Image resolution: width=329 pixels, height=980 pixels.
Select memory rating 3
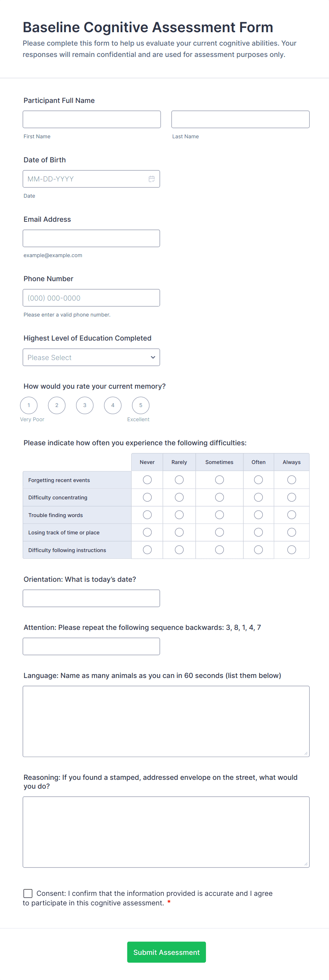[x=85, y=405]
